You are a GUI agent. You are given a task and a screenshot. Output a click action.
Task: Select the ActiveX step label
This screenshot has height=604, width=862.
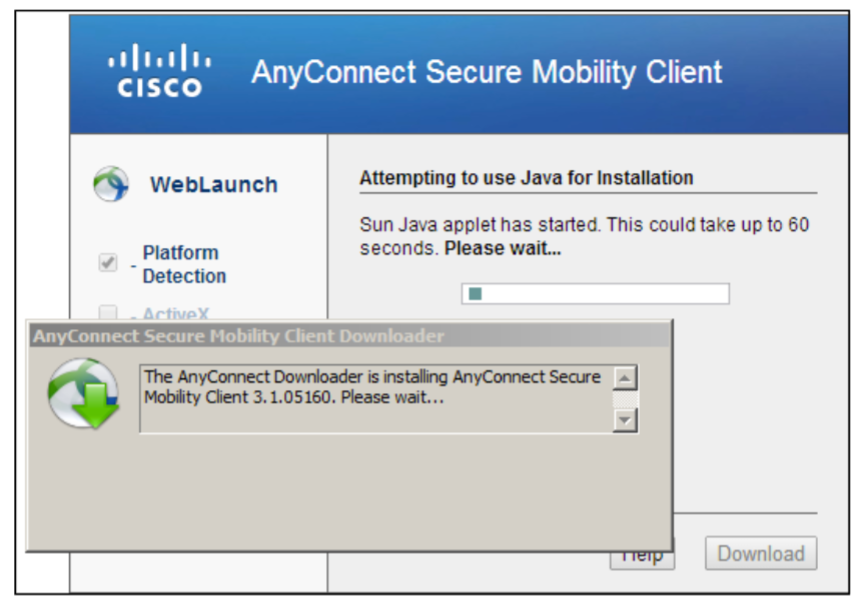[x=176, y=313]
